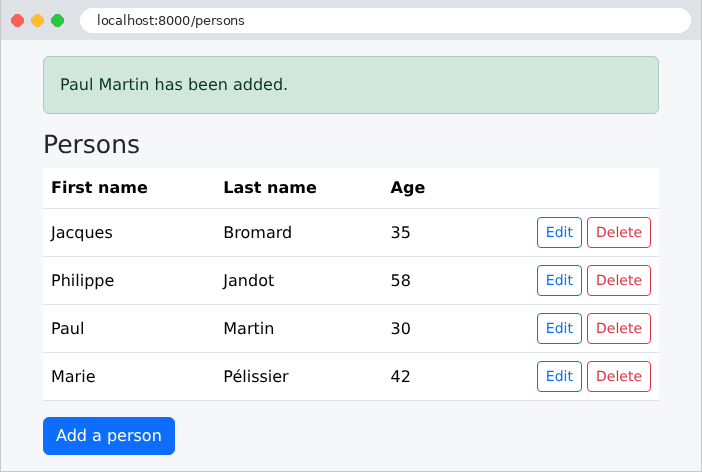
Task: Focus the localhost:8000/persons address bar
Action: [x=385, y=21]
